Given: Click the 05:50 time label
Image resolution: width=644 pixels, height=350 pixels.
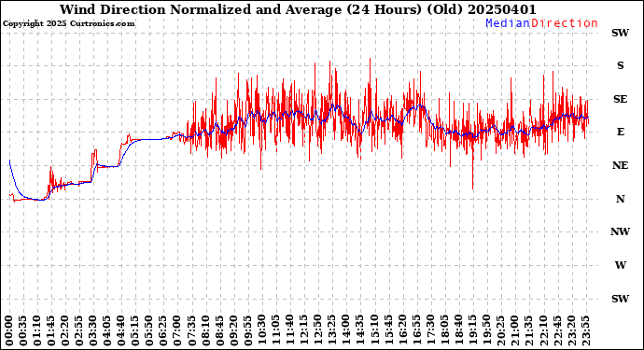Looking at the screenshot, I should coord(150,330).
